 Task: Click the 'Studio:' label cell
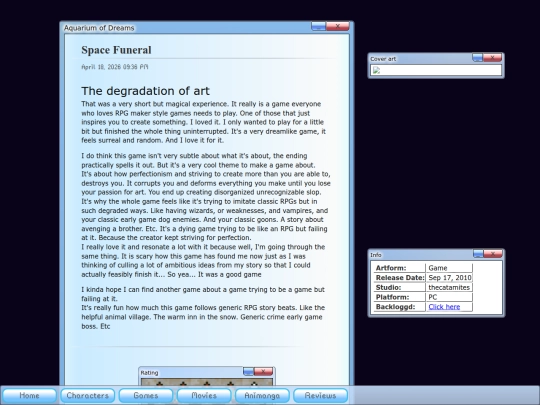coord(399,287)
